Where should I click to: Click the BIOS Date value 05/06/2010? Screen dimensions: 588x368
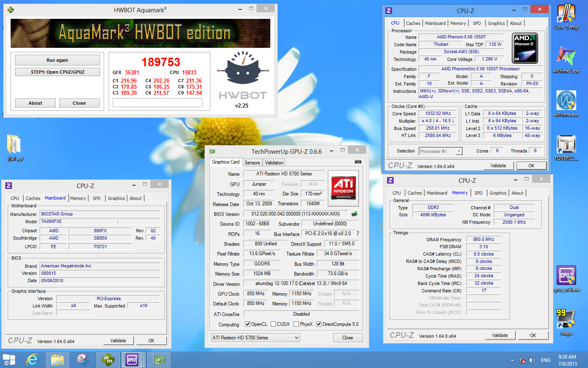[x=100, y=281]
